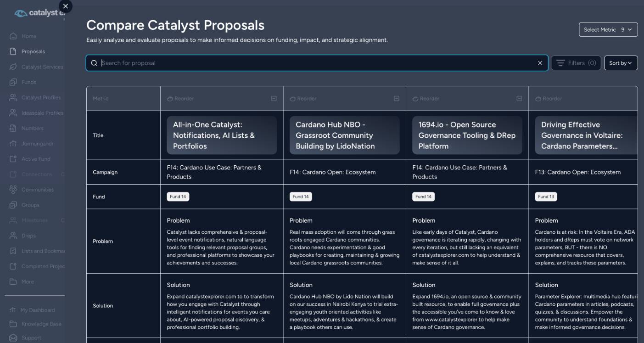Open the Select Metric dropdown
This screenshot has height=343, width=644.
(608, 29)
